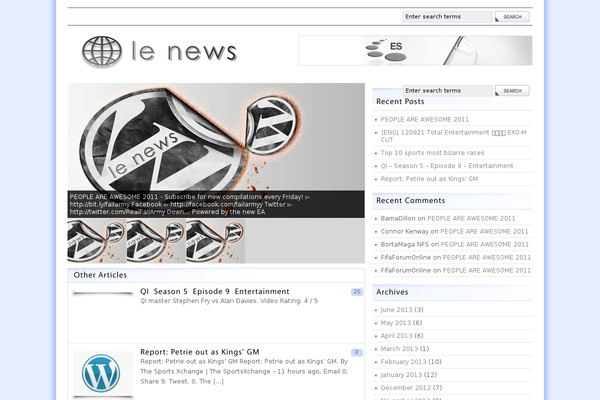
Task: Open the January 2013 archive
Action: [401, 375]
